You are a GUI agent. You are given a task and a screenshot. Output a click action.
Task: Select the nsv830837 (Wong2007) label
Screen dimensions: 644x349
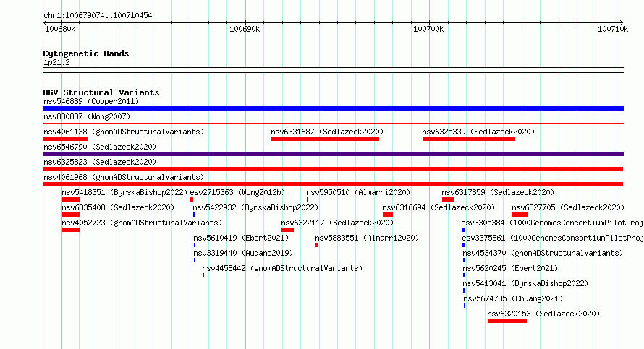click(87, 116)
